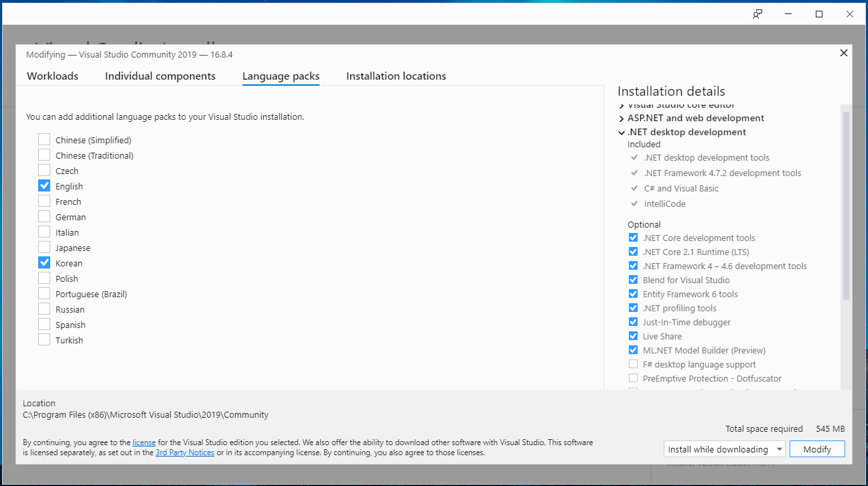868x486 pixels.
Task: Minimize the Visual Studio Installer window
Action: click(788, 14)
